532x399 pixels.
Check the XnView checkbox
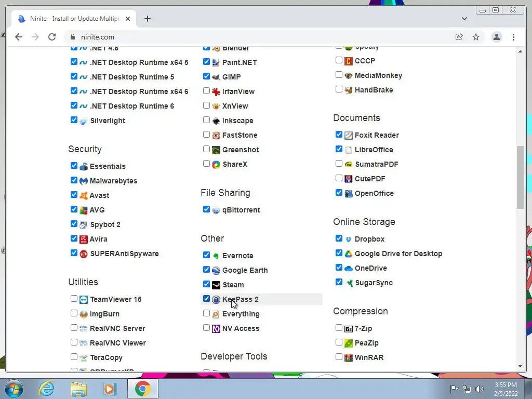coord(206,105)
